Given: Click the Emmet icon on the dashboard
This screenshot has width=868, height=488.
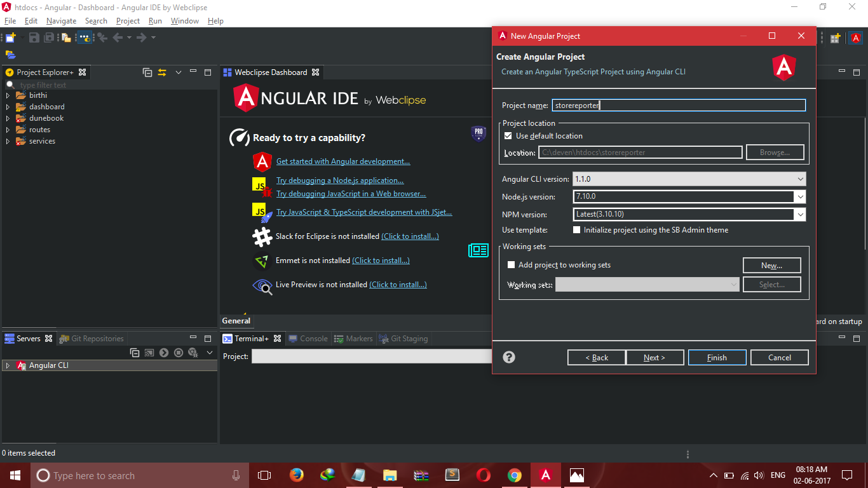Looking at the screenshot, I should point(262,261).
